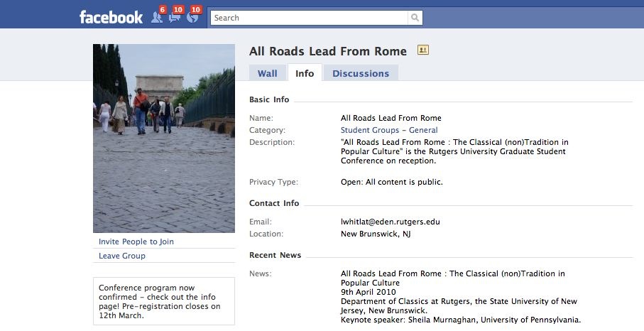Switch to the Wall tab
644x331 pixels.
[268, 73]
